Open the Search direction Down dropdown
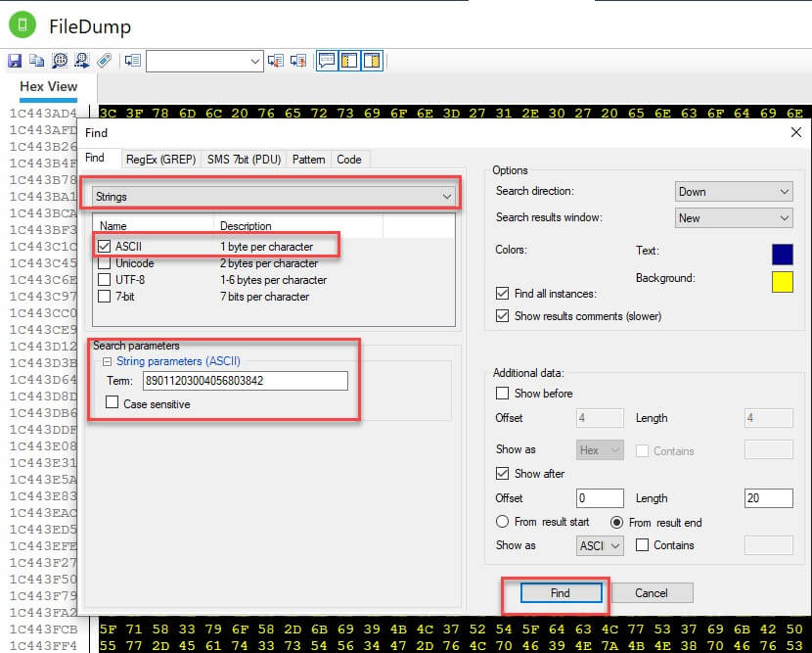The width and height of the screenshot is (812, 653). tap(734, 191)
